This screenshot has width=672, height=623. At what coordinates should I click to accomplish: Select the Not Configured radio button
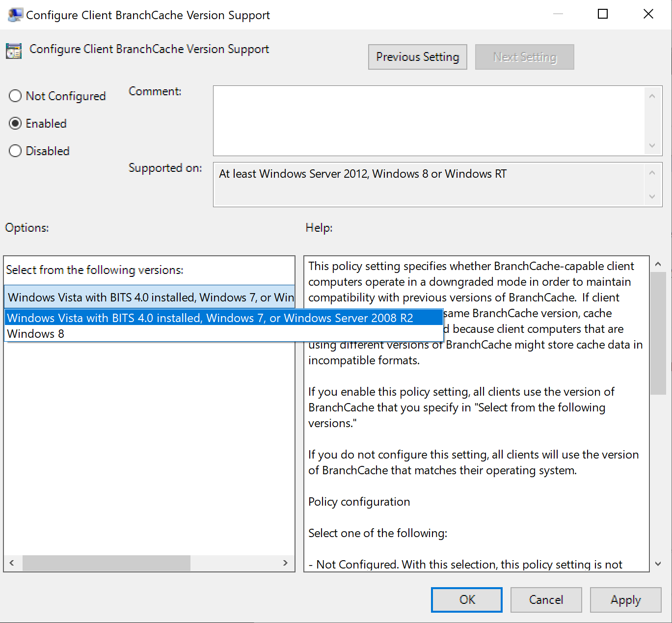[15, 96]
